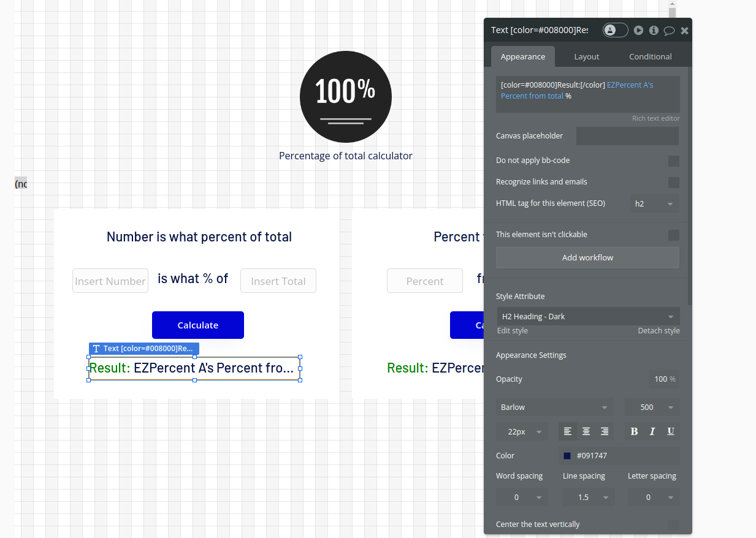
Task: Select center text alignment icon
Action: pos(586,431)
